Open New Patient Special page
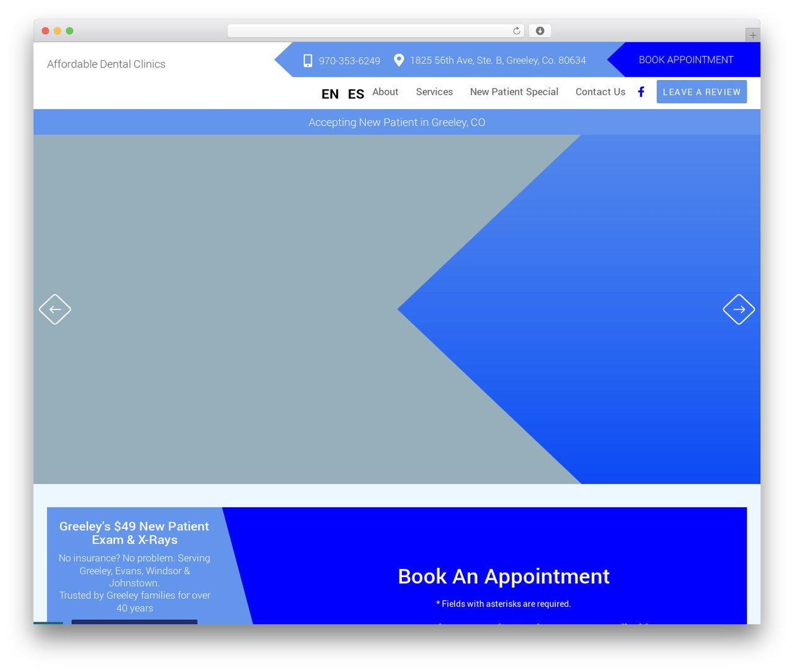Image resolution: width=794 pixels, height=672 pixels. tap(514, 92)
